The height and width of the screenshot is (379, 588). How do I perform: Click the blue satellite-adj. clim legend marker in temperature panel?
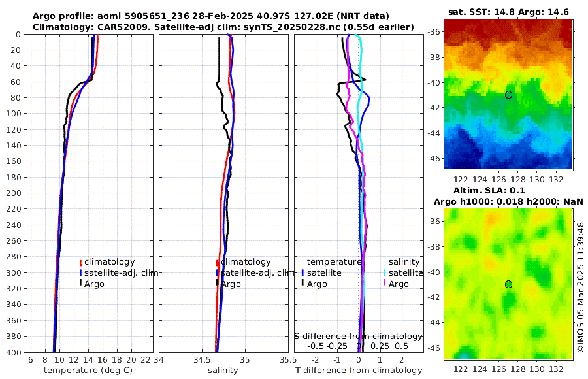point(80,272)
